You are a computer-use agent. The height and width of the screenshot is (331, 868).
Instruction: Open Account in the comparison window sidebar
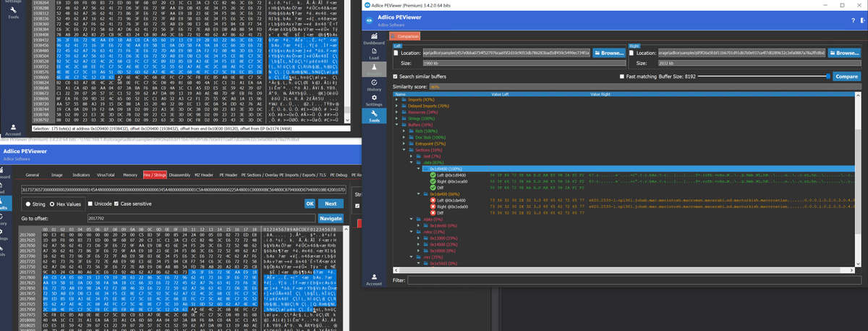(x=373, y=280)
